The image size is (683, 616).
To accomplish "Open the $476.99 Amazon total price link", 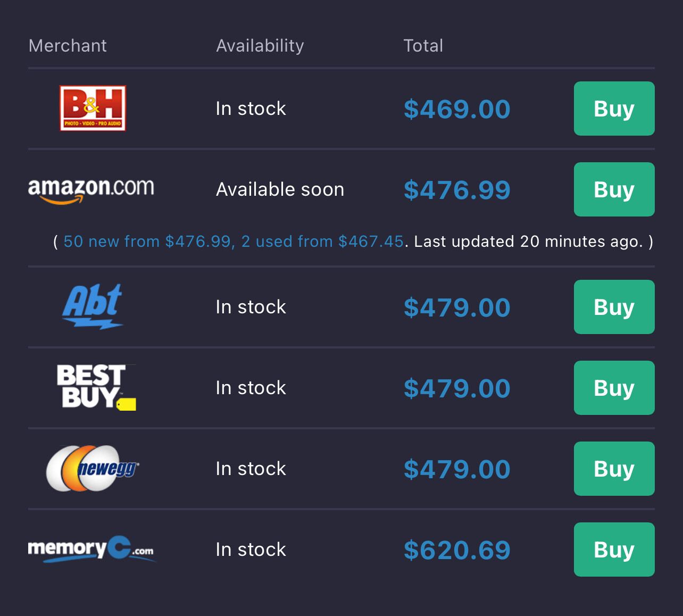I will click(456, 190).
